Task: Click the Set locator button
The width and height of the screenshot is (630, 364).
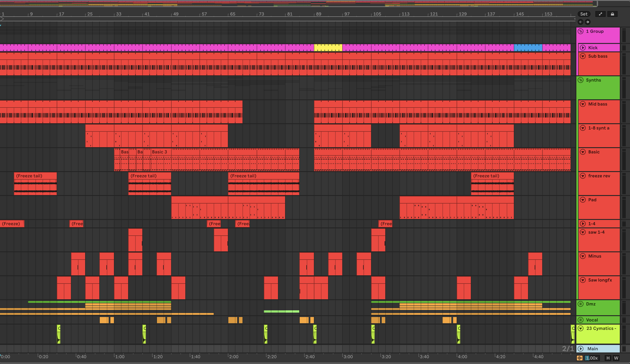Action: coord(583,14)
